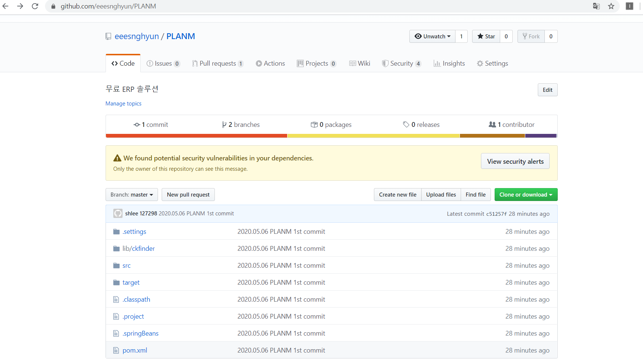
Task: Open the Branch: master selector
Action: coord(131,195)
